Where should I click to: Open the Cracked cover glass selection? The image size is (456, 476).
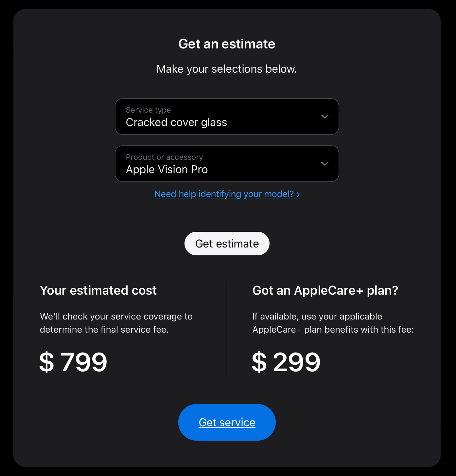pos(176,122)
